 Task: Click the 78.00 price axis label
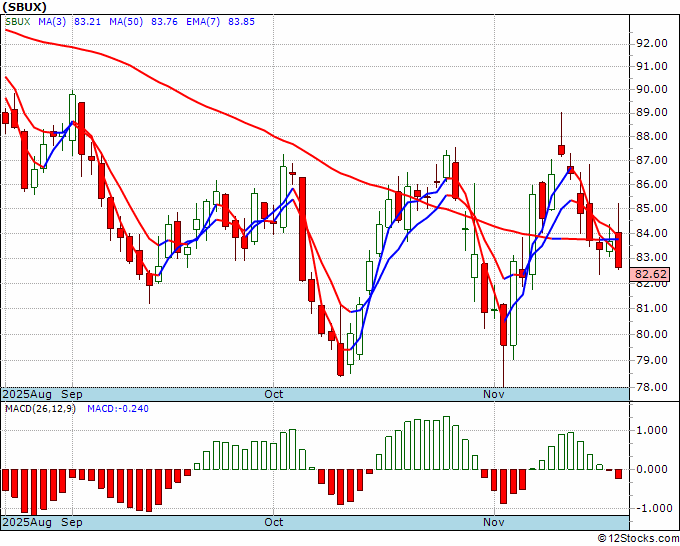[651, 387]
